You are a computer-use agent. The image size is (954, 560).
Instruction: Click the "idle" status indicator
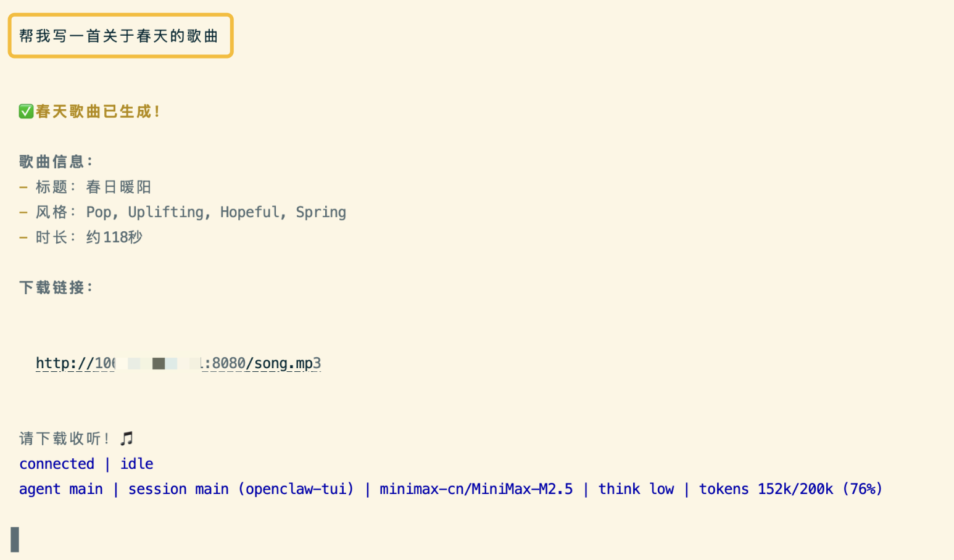tap(136, 464)
